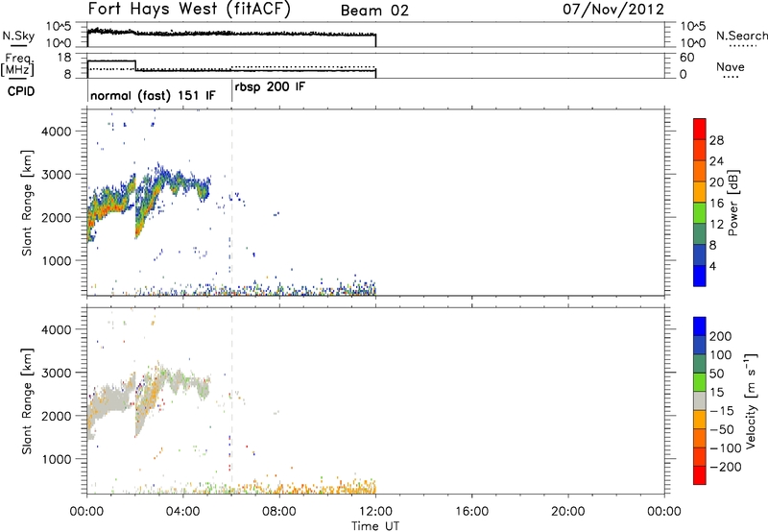Click the '4000' tick of the power panel
Viewport: 768px width, 532px height.
pos(56,132)
